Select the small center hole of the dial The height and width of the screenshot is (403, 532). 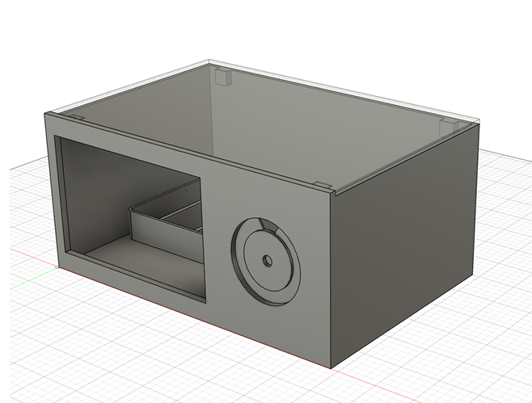[268, 261]
